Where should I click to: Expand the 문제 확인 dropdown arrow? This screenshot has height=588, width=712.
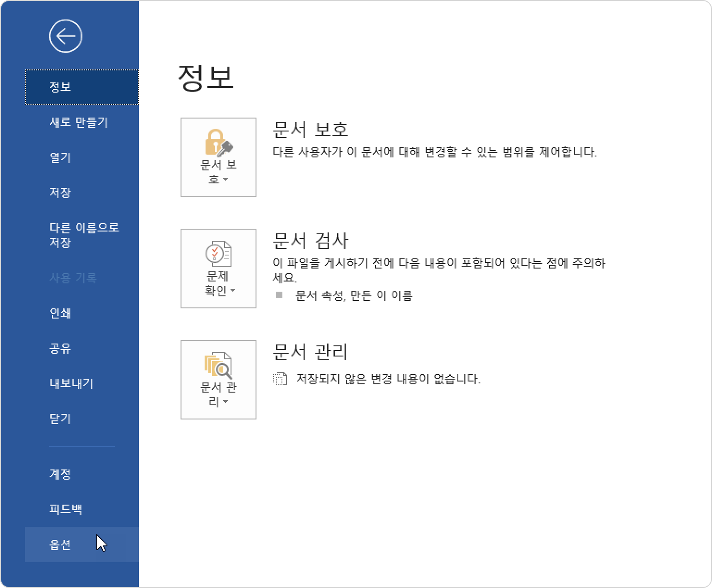click(x=233, y=290)
